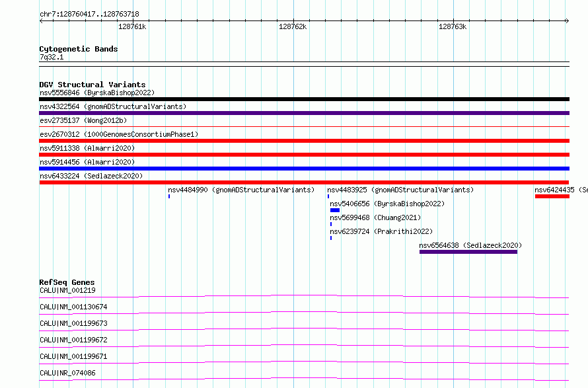Click the nsv5556846 (ByrskaBishop2022) variant label

97,93
